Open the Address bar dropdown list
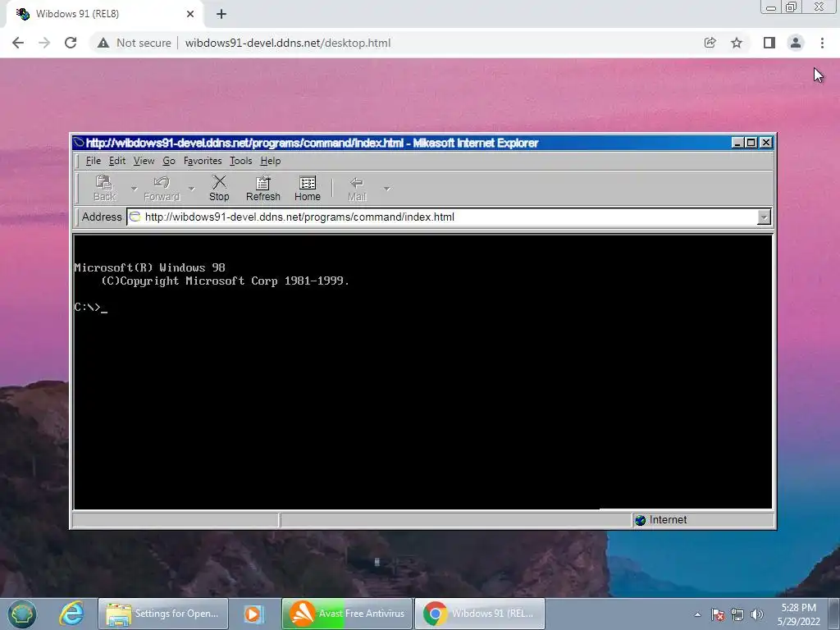840x630 pixels. click(x=764, y=217)
